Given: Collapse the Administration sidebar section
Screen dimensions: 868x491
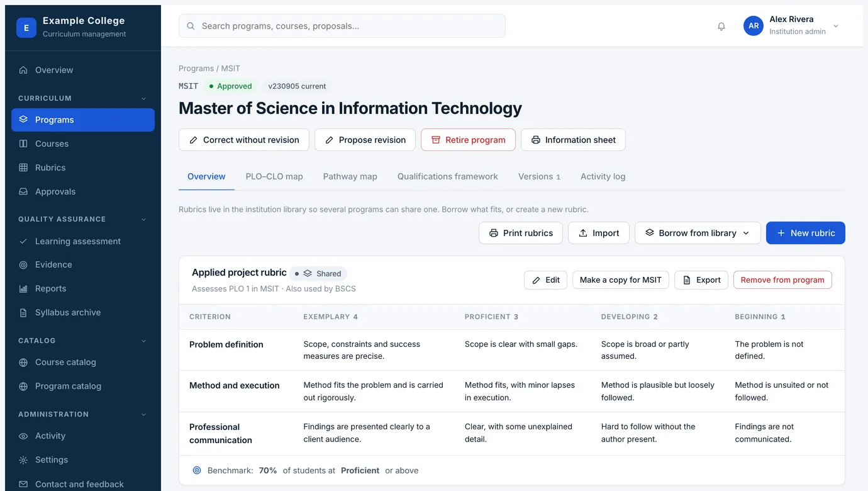Looking at the screenshot, I should 144,415.
